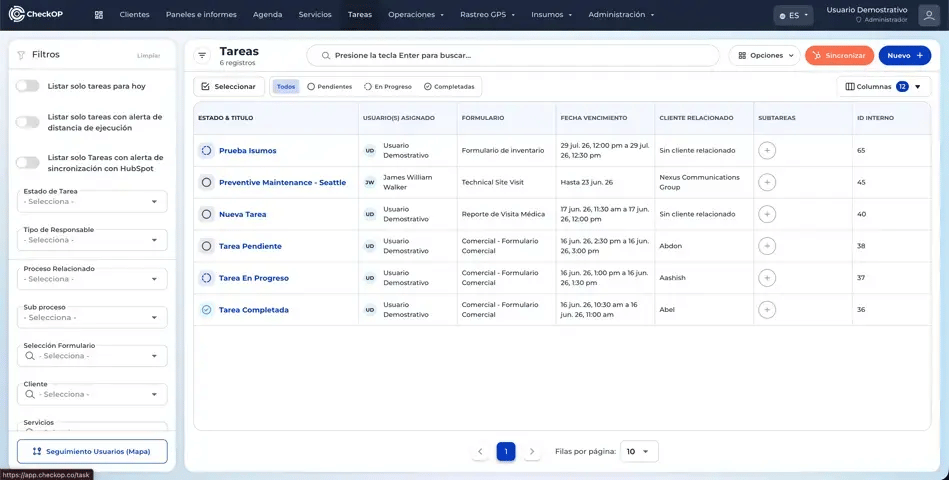Add subtask for Tarea Pendiente row
The height and width of the screenshot is (480, 949).
767,246
